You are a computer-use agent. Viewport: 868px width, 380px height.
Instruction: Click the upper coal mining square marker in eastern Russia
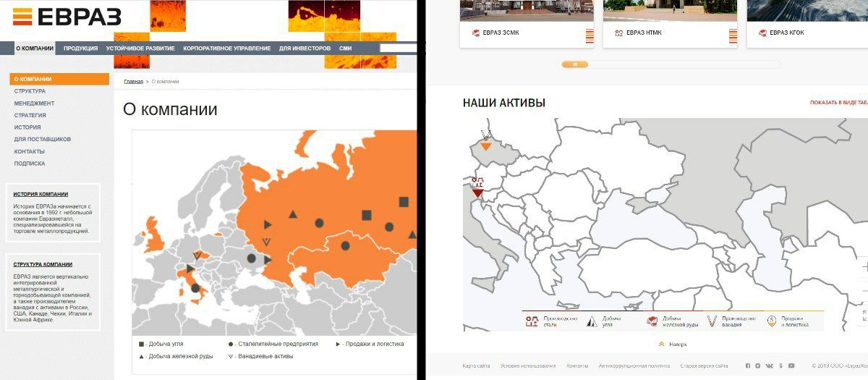point(404,202)
